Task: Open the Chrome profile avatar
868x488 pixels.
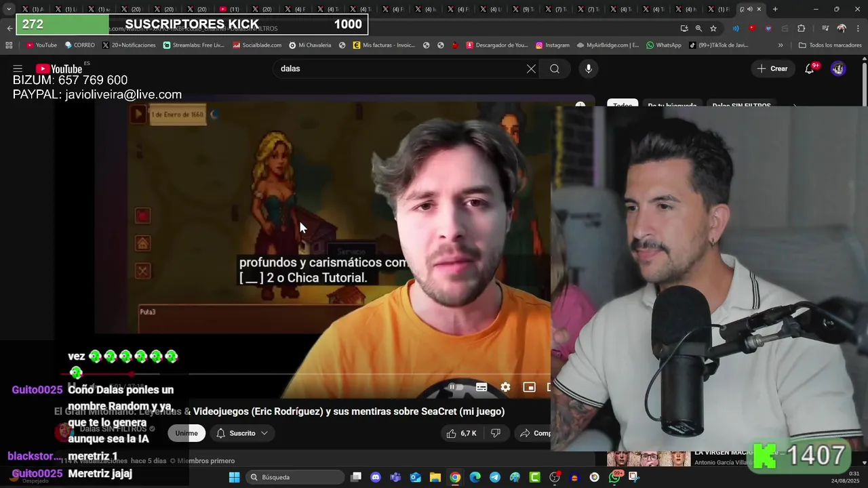Action: pos(842,28)
